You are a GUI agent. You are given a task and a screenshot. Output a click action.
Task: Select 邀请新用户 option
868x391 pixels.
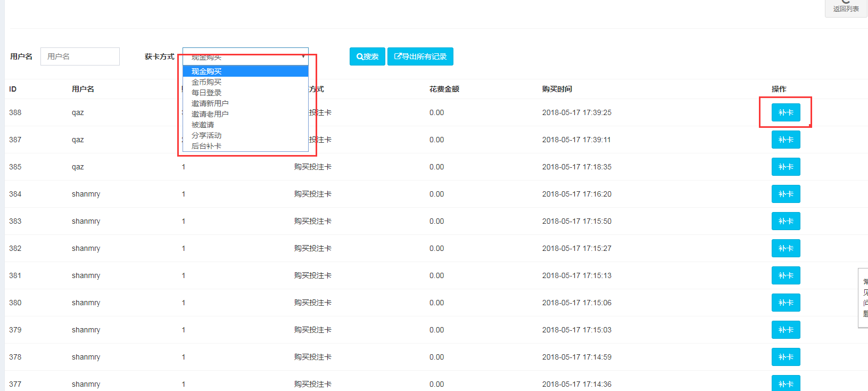click(x=245, y=103)
